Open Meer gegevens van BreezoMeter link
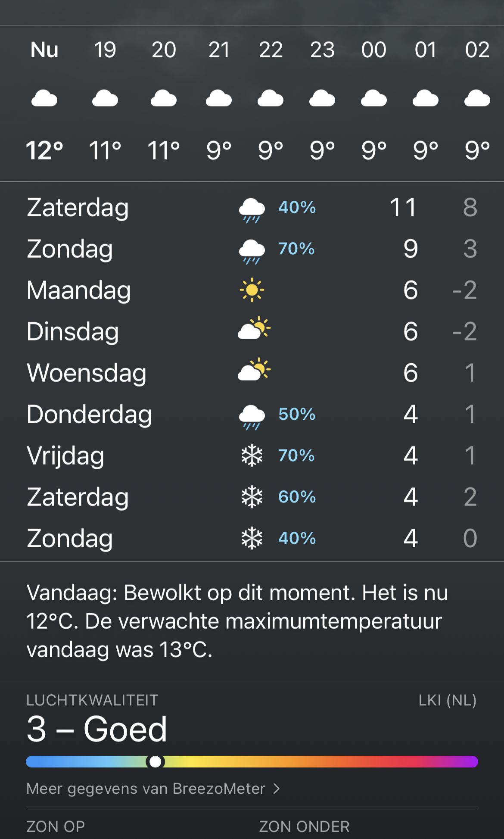Image resolution: width=504 pixels, height=839 pixels. click(x=146, y=789)
